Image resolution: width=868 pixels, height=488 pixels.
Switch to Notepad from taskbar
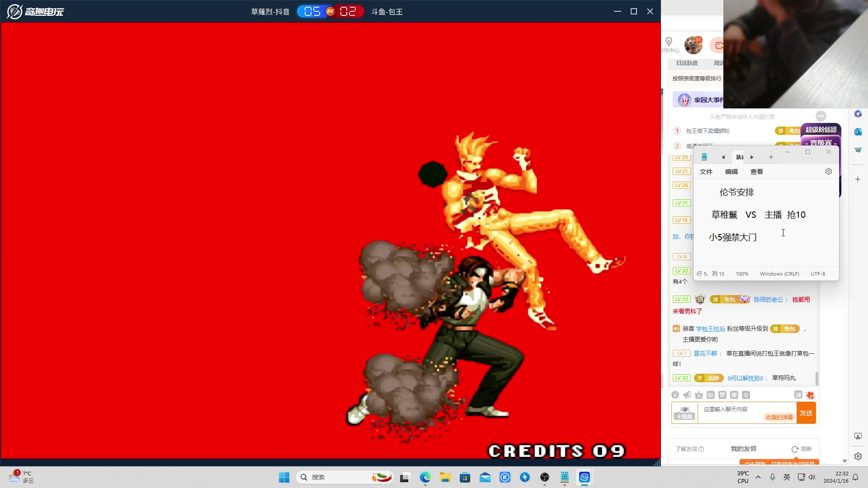coord(565,477)
